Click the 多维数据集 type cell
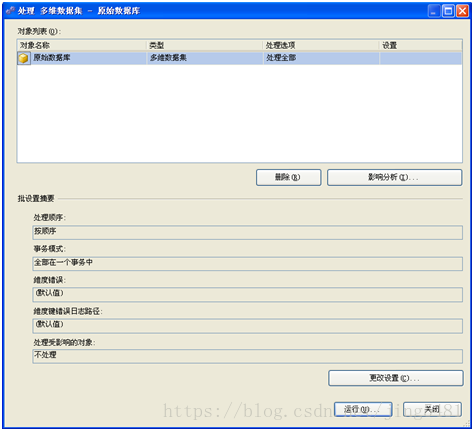The height and width of the screenshot is (431, 474). 205,58
